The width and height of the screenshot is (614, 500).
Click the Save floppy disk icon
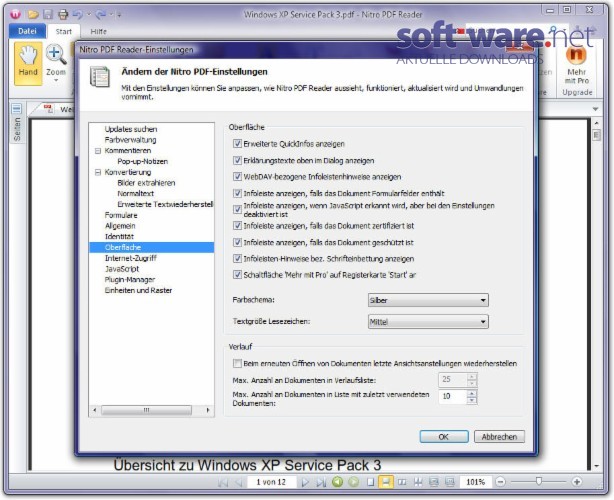pos(48,15)
